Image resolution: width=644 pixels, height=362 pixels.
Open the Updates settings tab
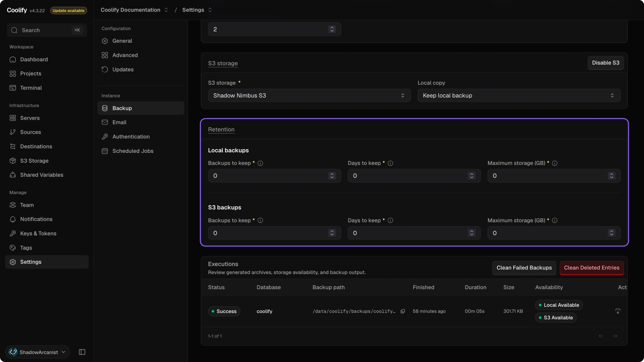click(x=141, y=69)
